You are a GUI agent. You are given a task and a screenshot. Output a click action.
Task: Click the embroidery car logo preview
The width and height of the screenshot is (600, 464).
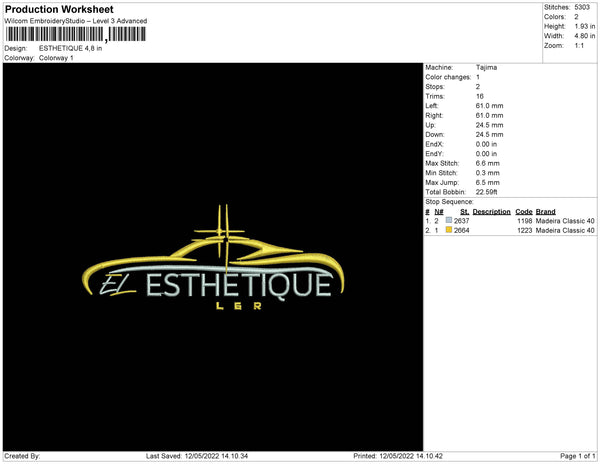pos(213,257)
